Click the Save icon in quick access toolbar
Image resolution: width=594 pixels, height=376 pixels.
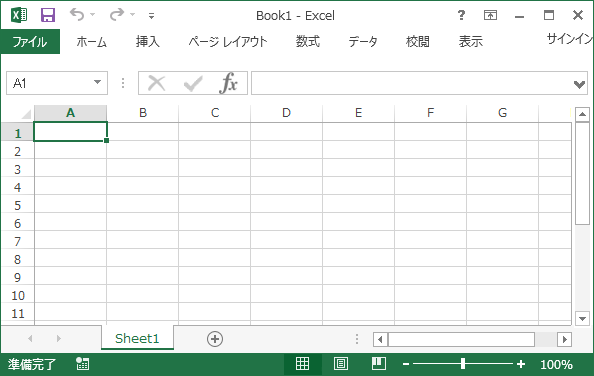pos(48,15)
